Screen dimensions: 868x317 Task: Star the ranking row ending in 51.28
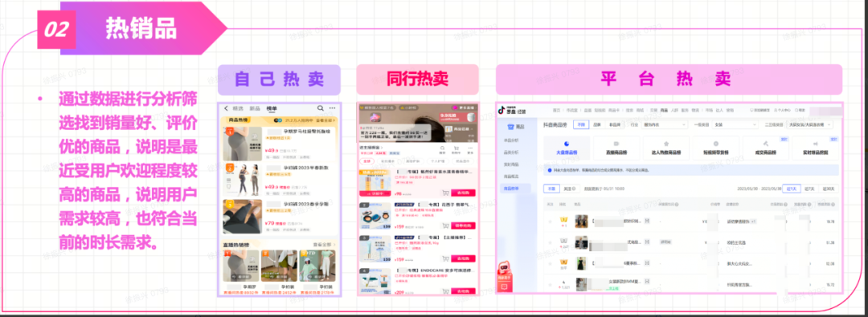pyautogui.click(x=551, y=242)
